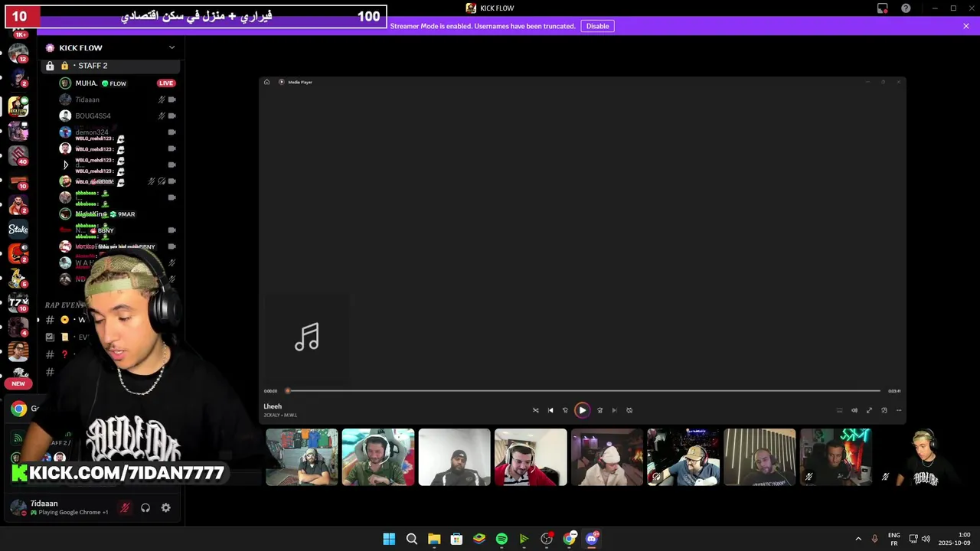Open the red jacket participant video thumbnail
This screenshot has width=980, height=551.
tap(531, 457)
